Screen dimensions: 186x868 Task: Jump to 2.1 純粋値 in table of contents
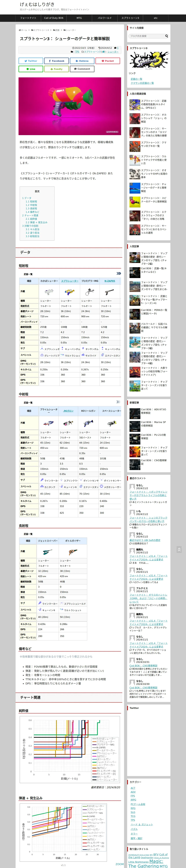pos(31,219)
